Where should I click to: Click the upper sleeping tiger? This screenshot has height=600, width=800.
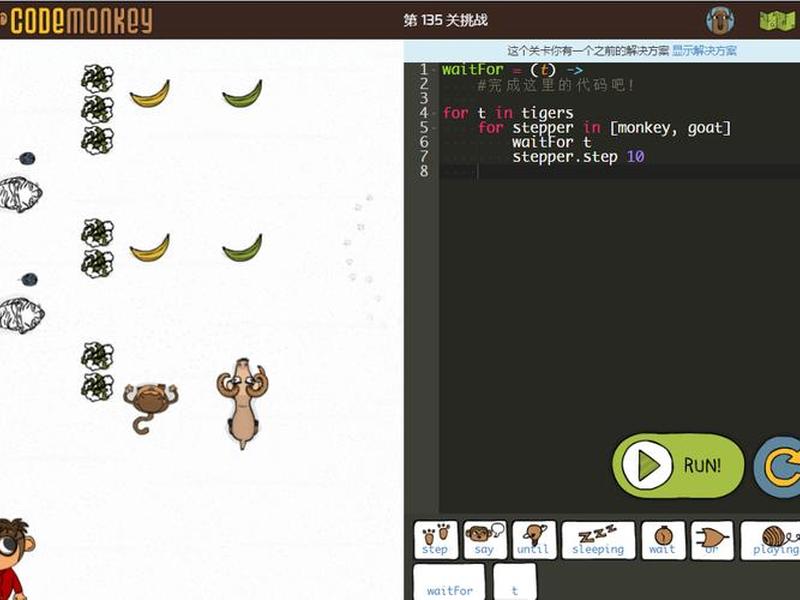point(20,194)
